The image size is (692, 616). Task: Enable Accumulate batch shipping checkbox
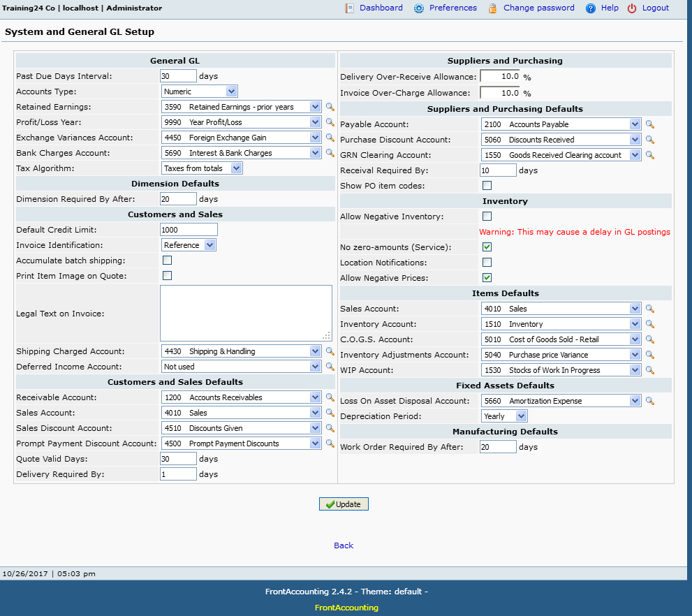click(168, 261)
